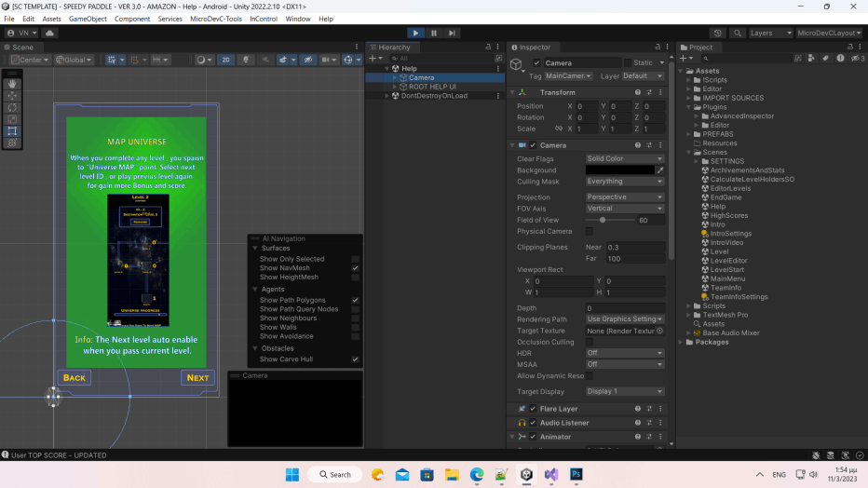Open the cloud services icon

pos(49,33)
